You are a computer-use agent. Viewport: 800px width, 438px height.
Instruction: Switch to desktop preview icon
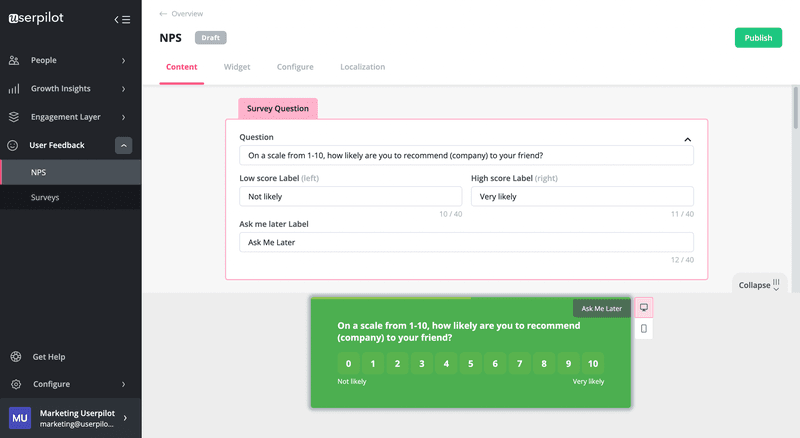(644, 307)
